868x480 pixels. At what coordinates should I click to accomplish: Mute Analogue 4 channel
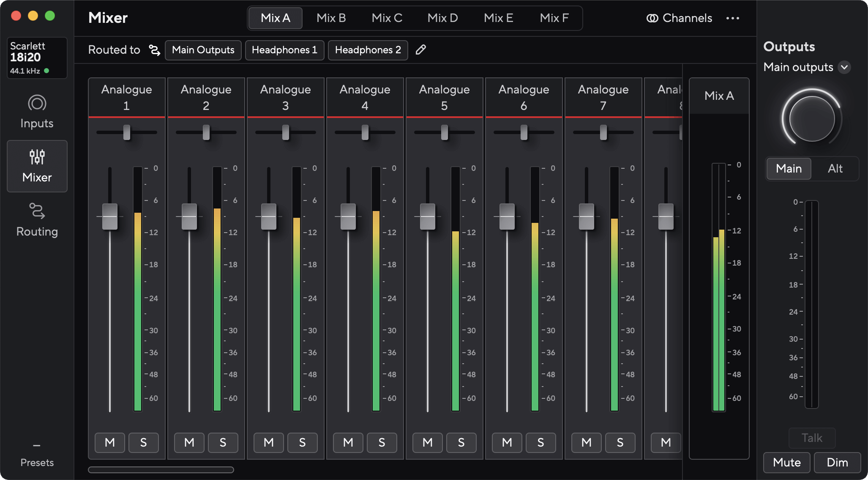(348, 443)
